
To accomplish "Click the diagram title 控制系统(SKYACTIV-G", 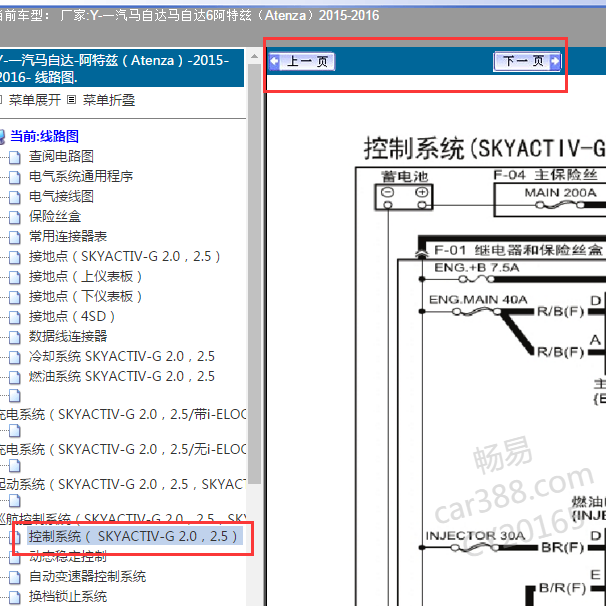I will (x=485, y=148).
